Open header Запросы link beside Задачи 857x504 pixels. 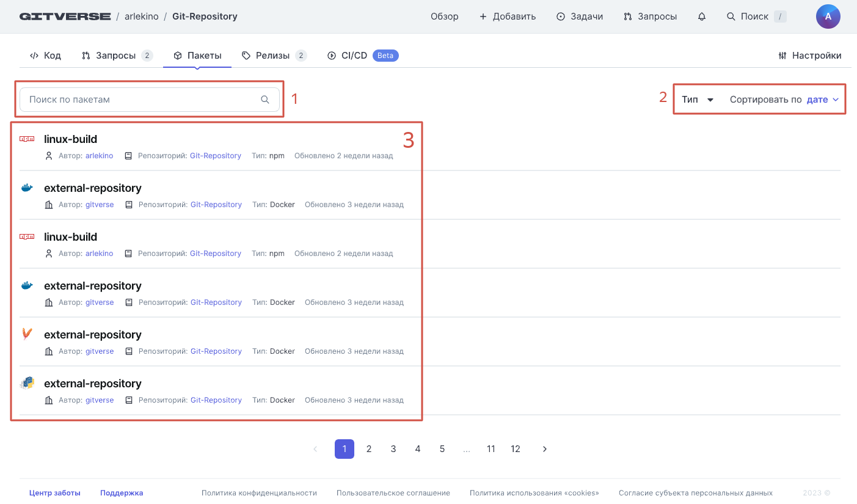650,16
